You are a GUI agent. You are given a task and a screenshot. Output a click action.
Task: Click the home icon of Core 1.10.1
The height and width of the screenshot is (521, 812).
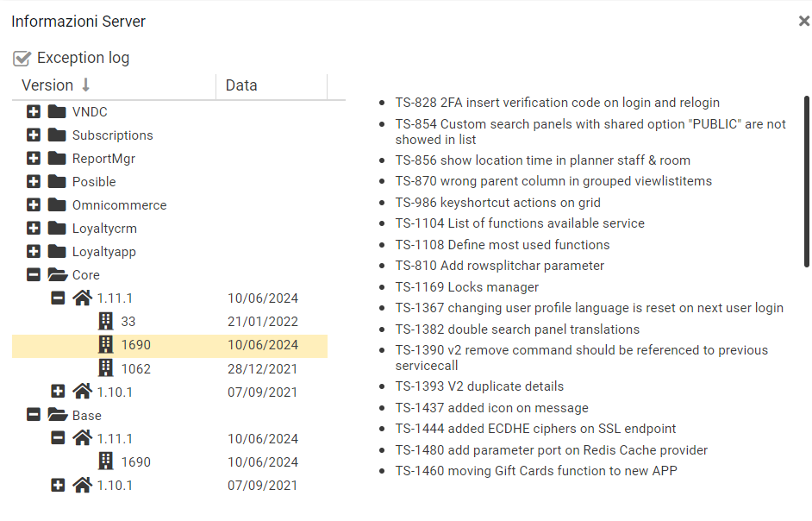click(83, 392)
